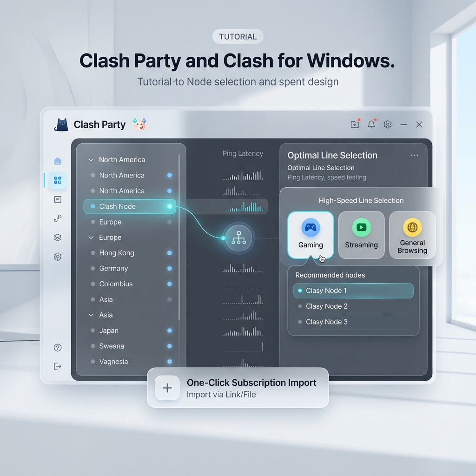Toggle the blue status dot beside Germany
The image size is (476, 476).
[x=169, y=268]
